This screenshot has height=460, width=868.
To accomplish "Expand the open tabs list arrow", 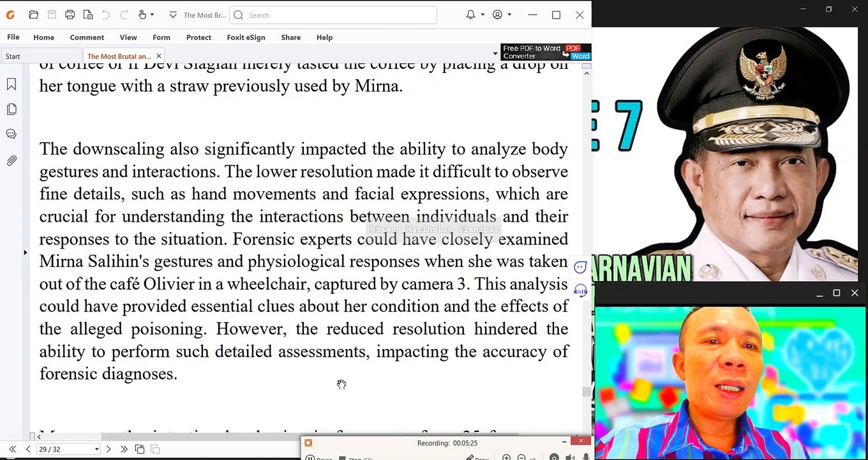I will click(495, 54).
